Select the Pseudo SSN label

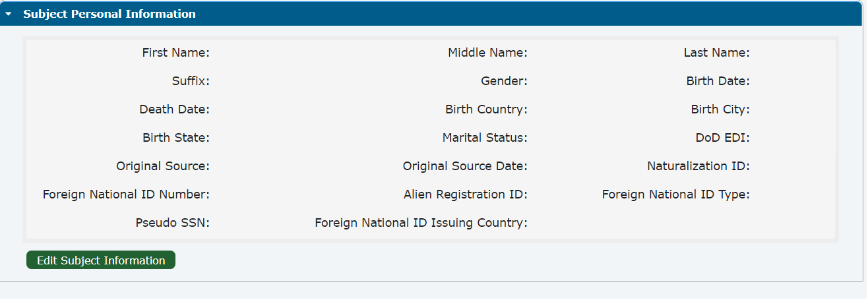[x=172, y=223]
